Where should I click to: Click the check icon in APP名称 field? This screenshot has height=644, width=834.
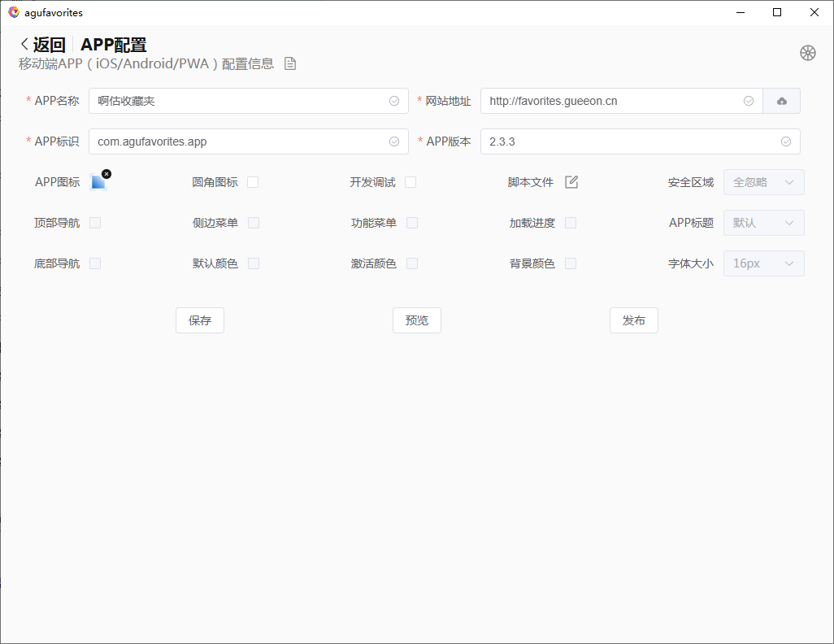click(394, 101)
